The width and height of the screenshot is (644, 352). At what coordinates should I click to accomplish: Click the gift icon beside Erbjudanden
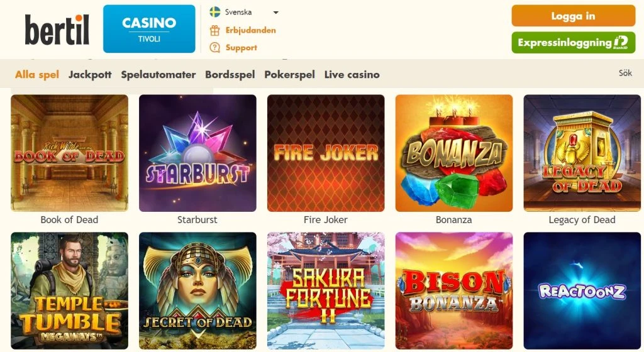215,30
